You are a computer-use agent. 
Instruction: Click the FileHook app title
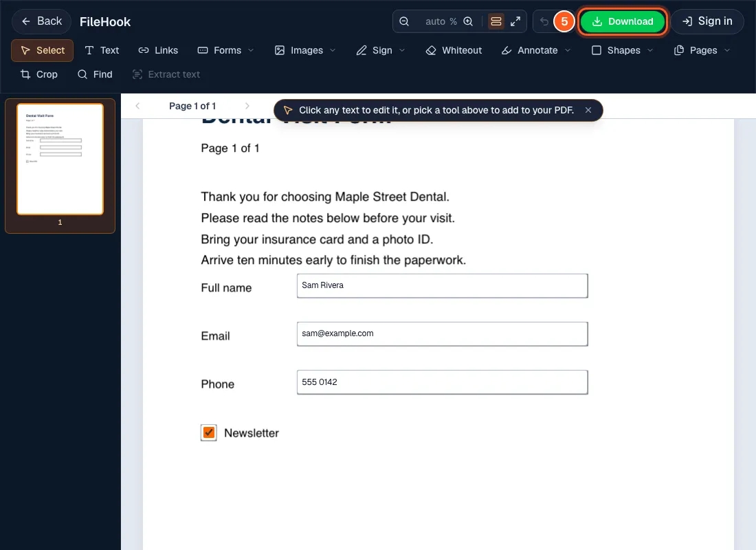pos(105,22)
